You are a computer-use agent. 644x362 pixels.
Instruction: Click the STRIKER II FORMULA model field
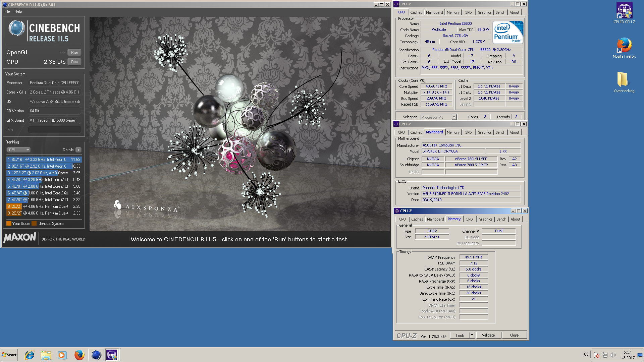pyautogui.click(x=453, y=152)
